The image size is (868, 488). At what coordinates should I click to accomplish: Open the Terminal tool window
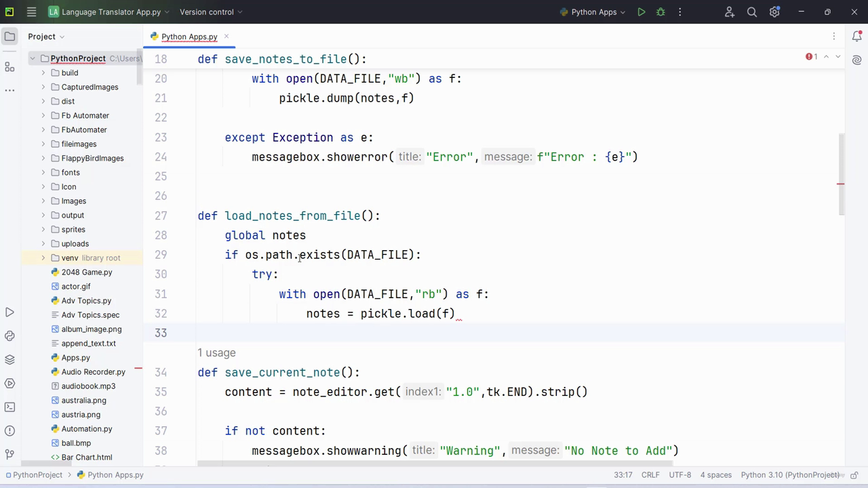tap(9, 407)
